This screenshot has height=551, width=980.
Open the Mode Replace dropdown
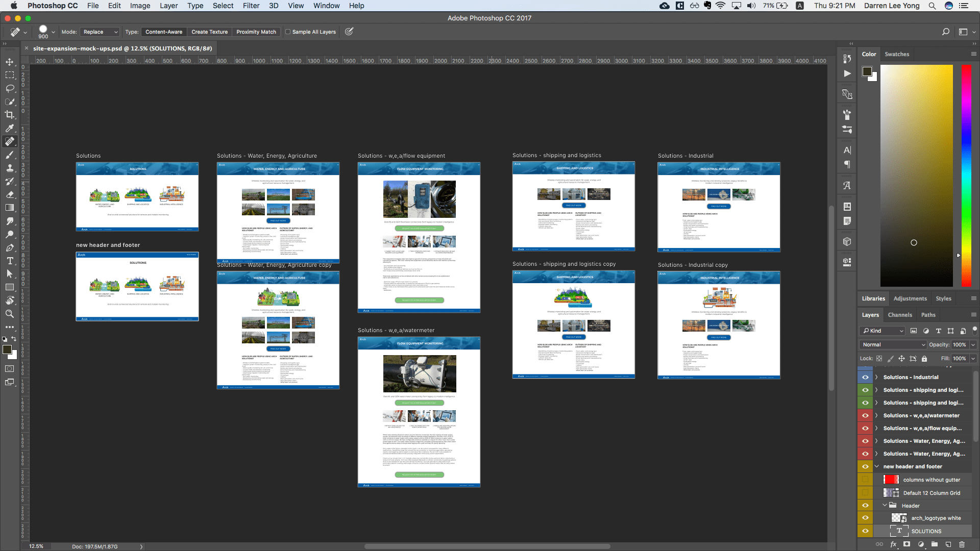click(101, 32)
